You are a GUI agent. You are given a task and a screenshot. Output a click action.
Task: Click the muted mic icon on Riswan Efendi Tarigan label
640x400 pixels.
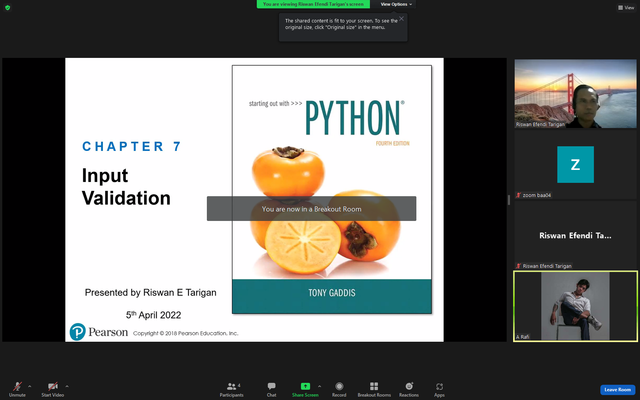[x=518, y=266]
